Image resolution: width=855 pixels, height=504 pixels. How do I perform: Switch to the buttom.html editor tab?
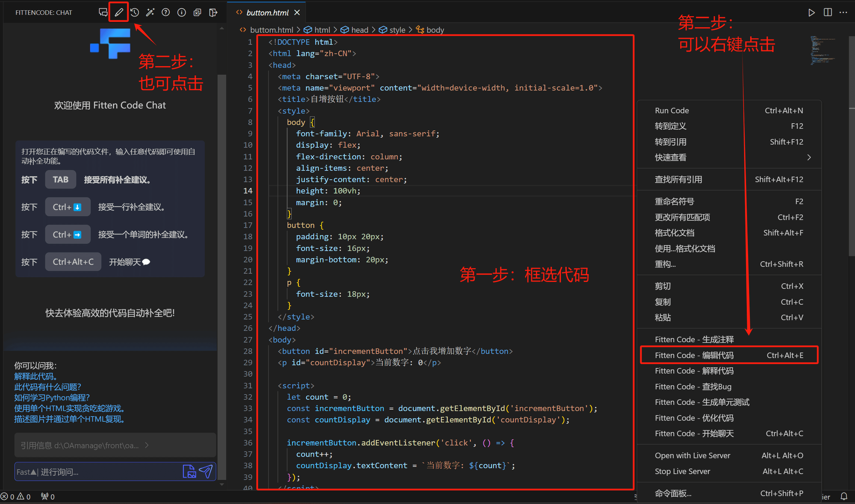(268, 13)
